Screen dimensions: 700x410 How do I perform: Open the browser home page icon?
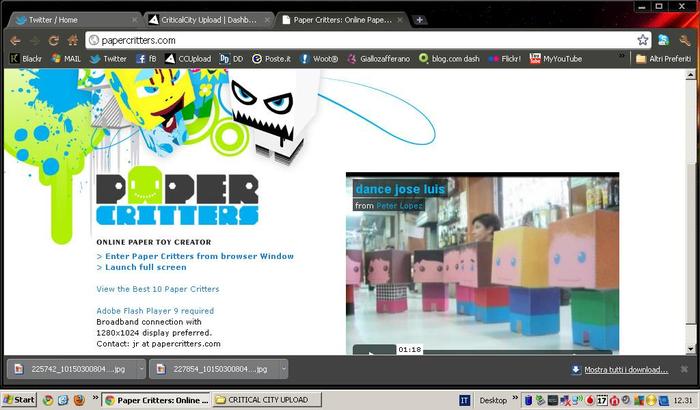tap(73, 40)
